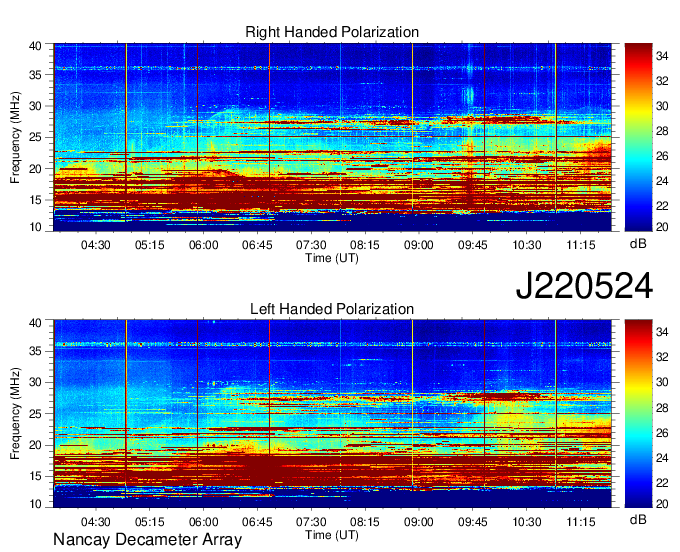Click the 26 dB label on the upper colorbar
Image resolution: width=680 pixels, height=552 pixels.
(662, 156)
